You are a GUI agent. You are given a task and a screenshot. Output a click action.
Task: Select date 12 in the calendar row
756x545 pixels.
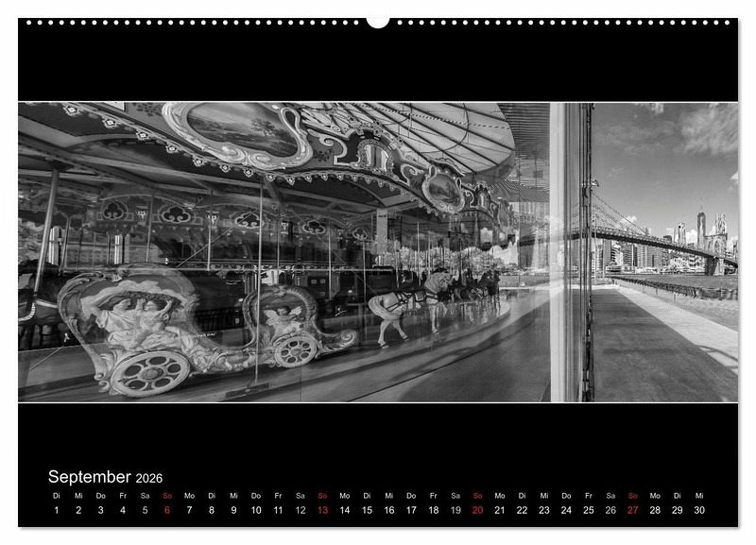pos(301,510)
